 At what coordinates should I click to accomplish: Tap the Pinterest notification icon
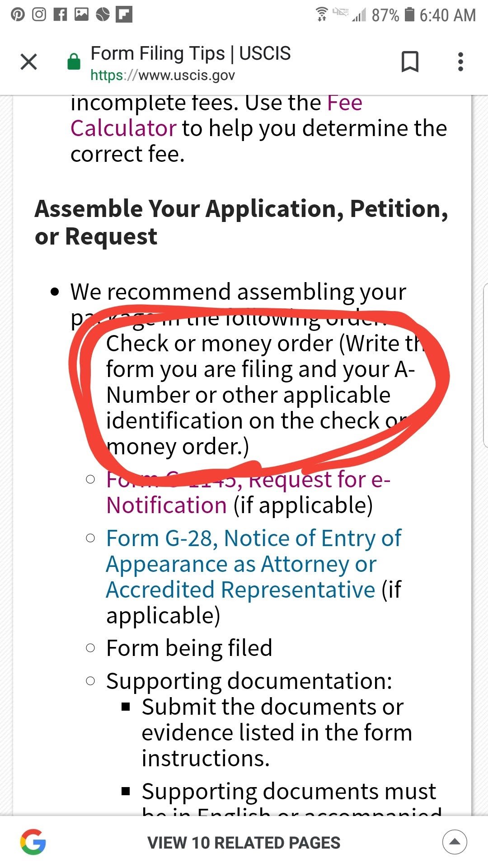point(18,14)
